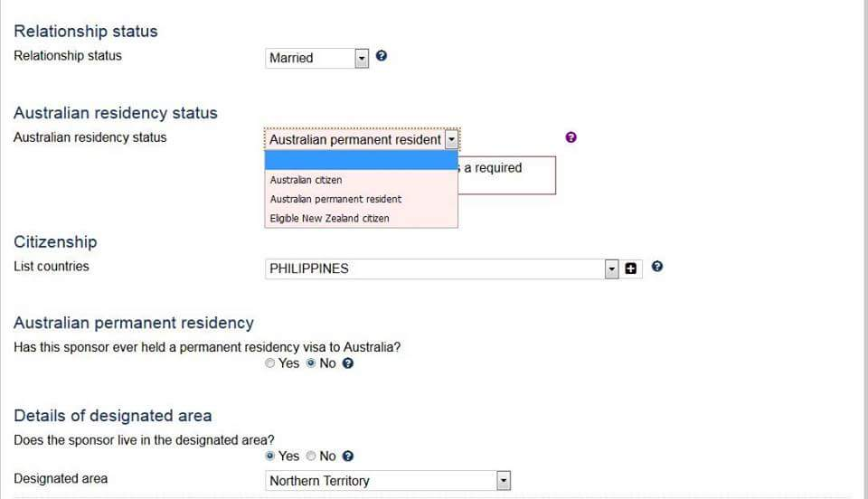This screenshot has height=499, width=868.
Task: Choose Australian citizen from the open list
Action: tap(307, 180)
